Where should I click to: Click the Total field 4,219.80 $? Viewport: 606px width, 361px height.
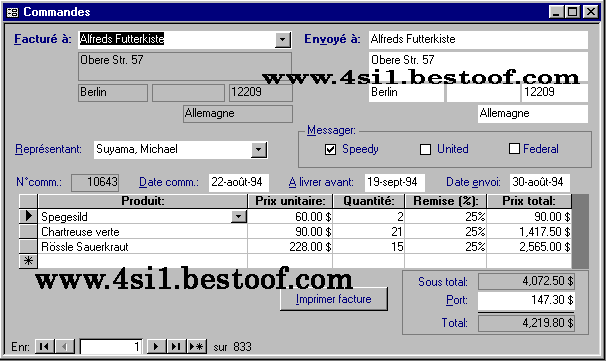(x=526, y=323)
